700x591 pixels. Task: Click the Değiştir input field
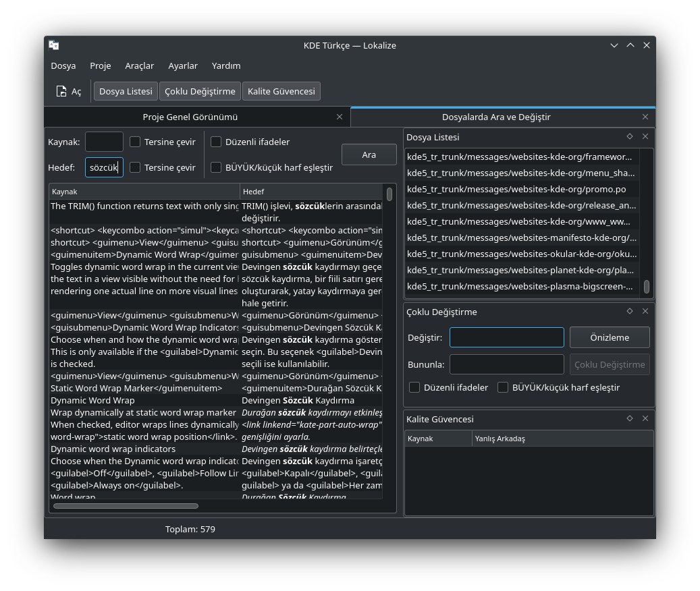[x=506, y=337]
